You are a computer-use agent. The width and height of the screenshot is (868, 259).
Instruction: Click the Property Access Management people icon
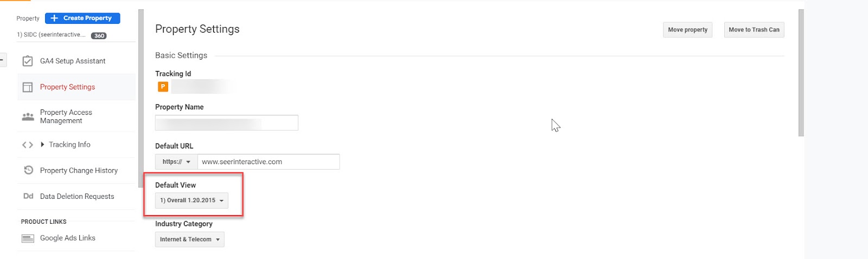pos(28,116)
